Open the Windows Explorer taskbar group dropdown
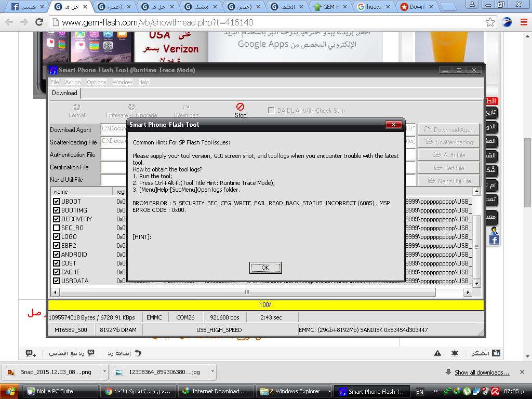 click(x=329, y=392)
